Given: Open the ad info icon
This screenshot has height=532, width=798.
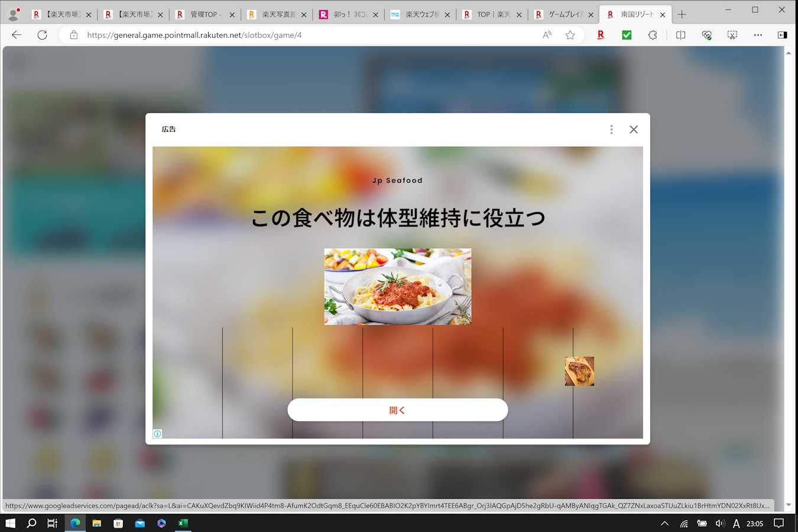Looking at the screenshot, I should click(x=157, y=434).
